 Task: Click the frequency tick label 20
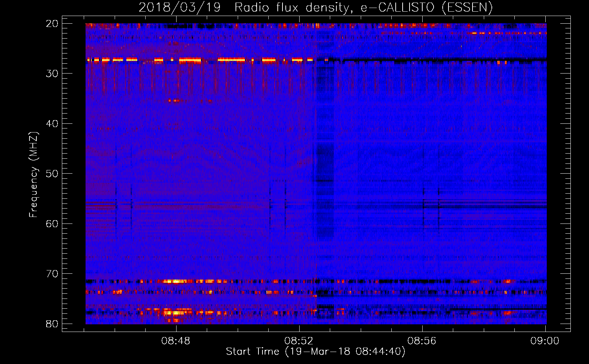click(x=52, y=24)
